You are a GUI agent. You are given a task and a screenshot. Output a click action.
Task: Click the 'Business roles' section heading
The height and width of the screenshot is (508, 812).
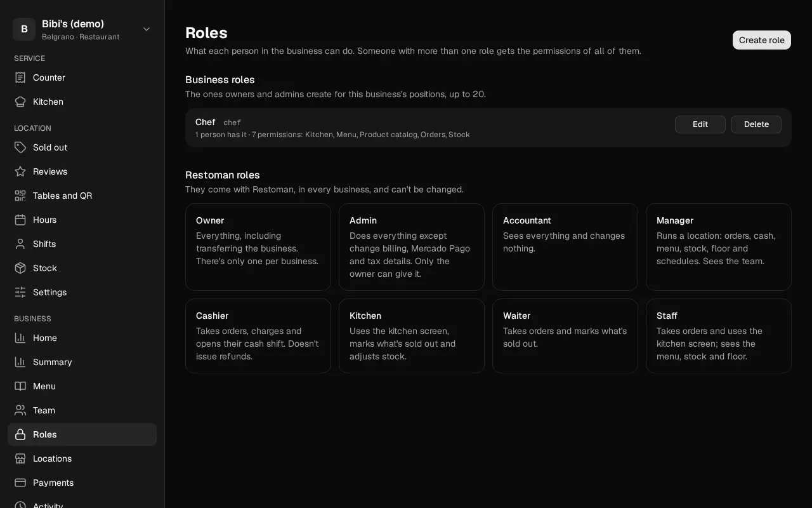point(220,79)
